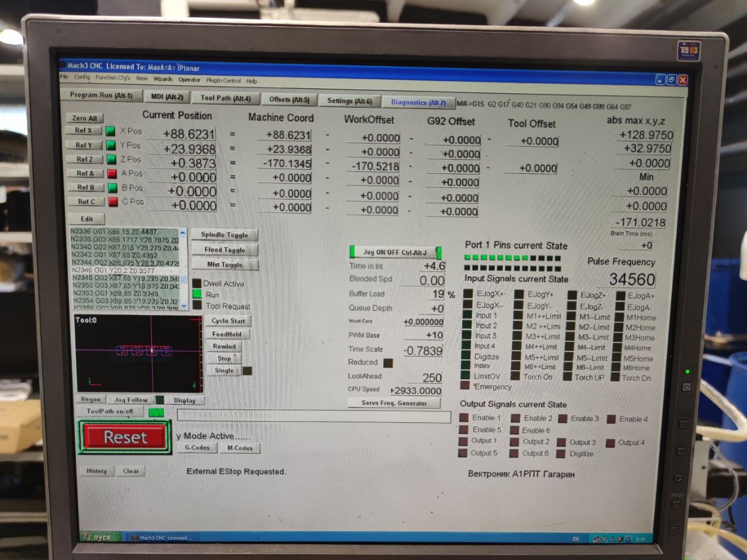Viewport: 747px width, 560px height.
Task: Open the Function Cfg's menu
Action: [113, 78]
